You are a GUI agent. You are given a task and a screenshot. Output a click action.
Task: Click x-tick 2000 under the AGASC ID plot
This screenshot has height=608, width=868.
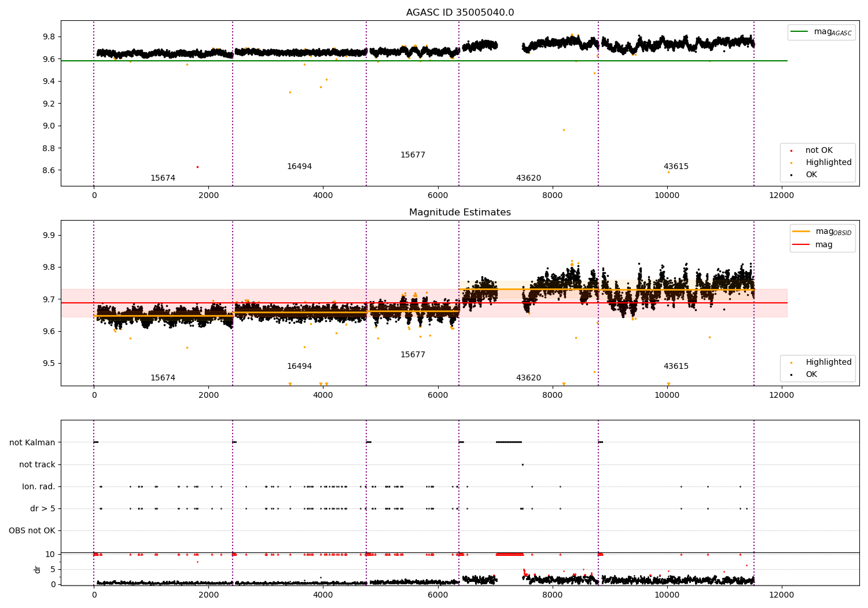208,196
